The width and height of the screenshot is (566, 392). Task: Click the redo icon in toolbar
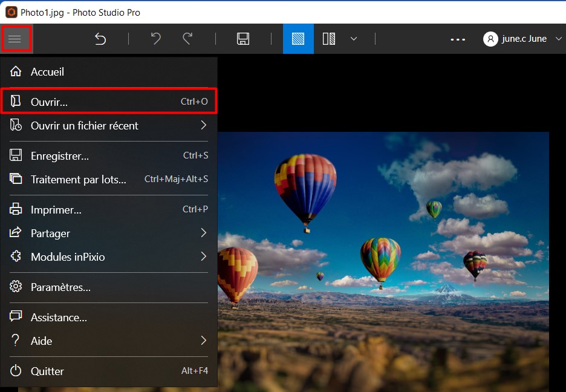point(187,39)
